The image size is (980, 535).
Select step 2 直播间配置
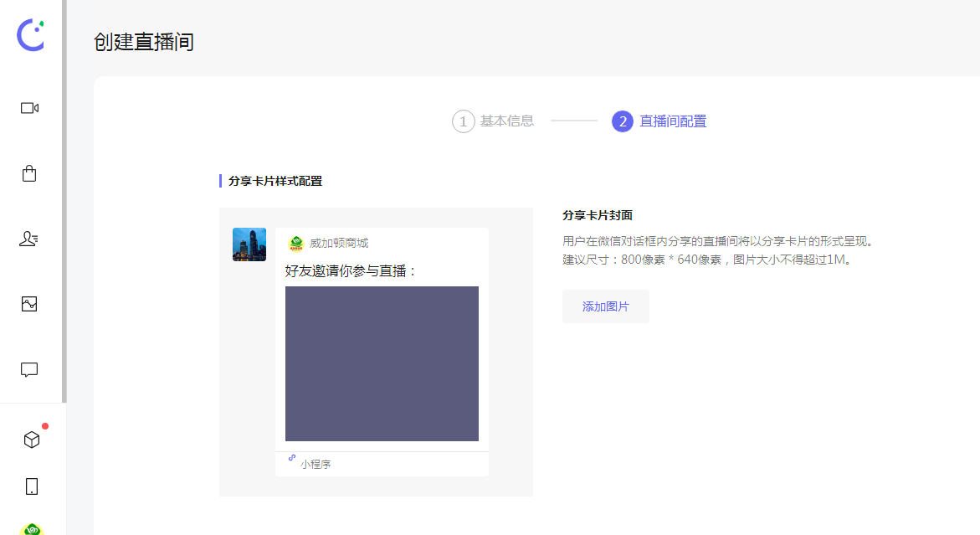[x=659, y=121]
